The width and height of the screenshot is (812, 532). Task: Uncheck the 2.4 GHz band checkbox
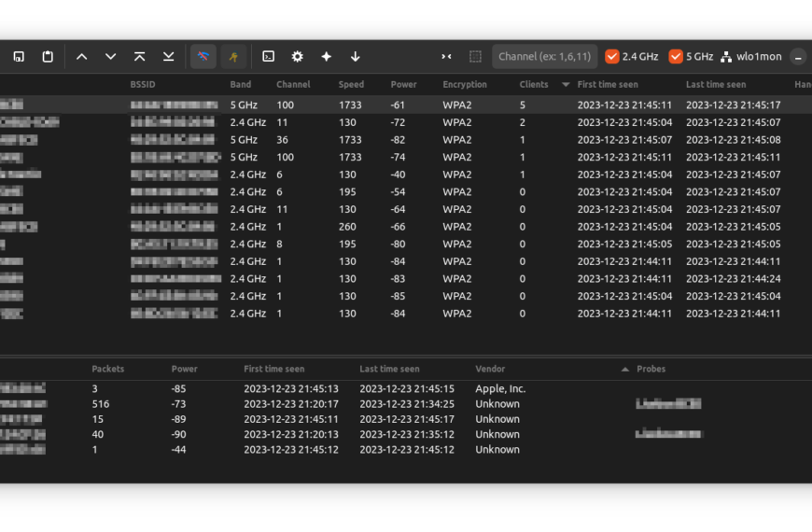pos(612,56)
